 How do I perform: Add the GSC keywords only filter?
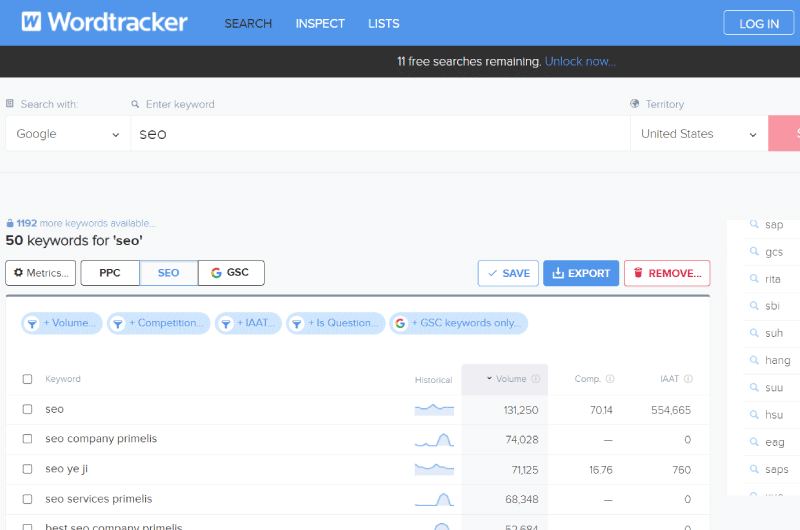coord(459,323)
